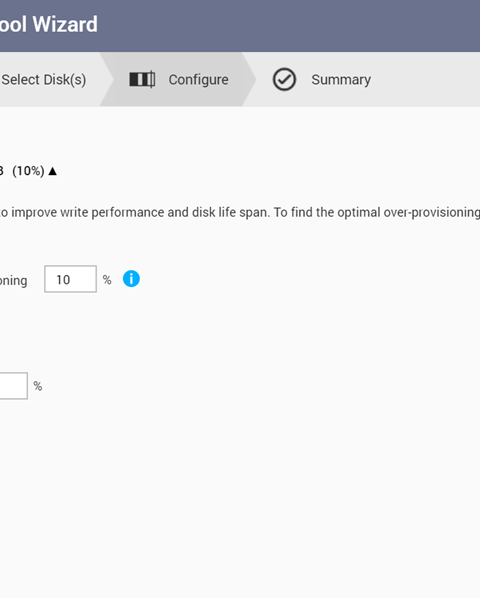480x598 pixels.
Task: Focus the over-provisioning field showing 10
Action: (71, 279)
